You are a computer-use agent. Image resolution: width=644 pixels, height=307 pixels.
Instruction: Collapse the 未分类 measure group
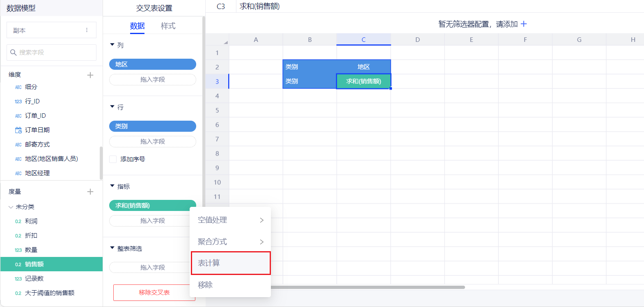click(x=11, y=207)
